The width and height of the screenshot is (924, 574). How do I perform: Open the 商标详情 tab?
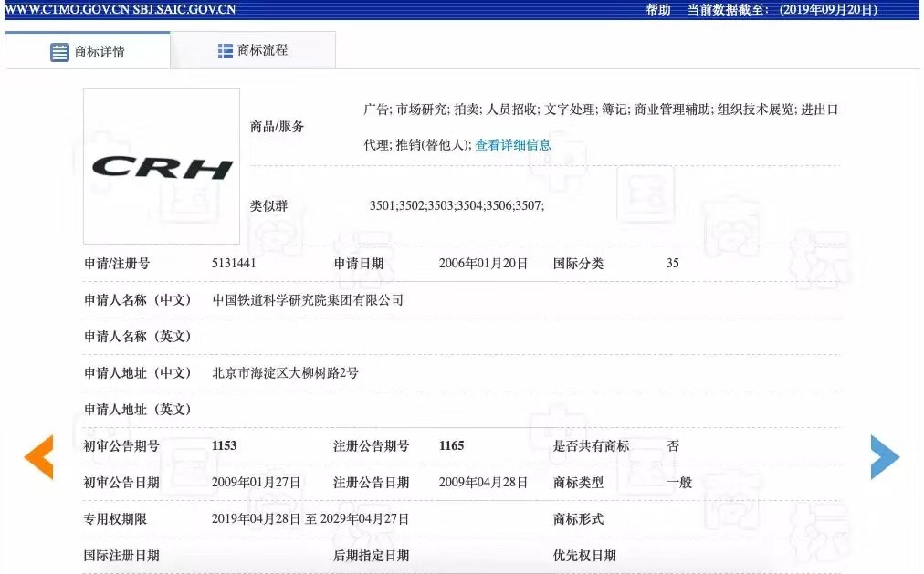[x=88, y=51]
